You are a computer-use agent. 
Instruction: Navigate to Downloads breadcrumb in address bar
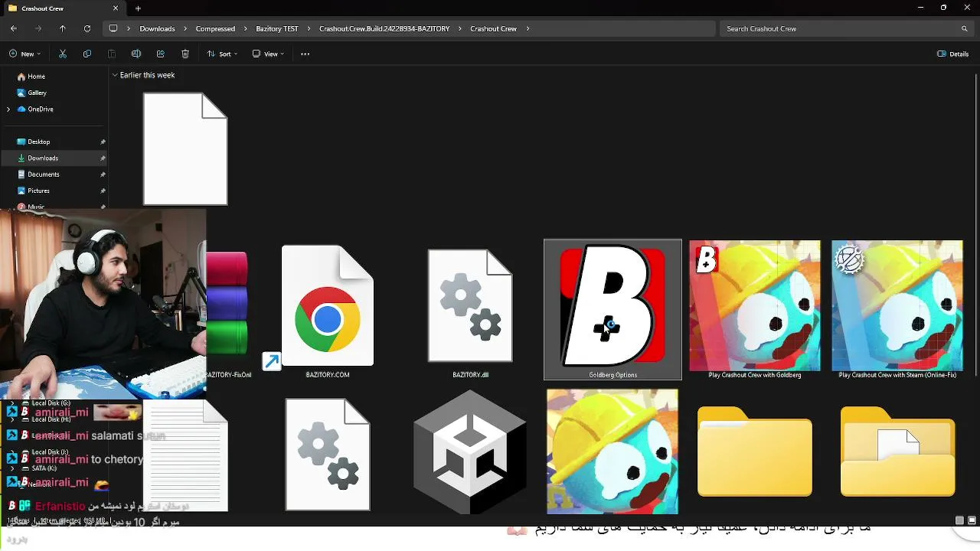[157, 28]
